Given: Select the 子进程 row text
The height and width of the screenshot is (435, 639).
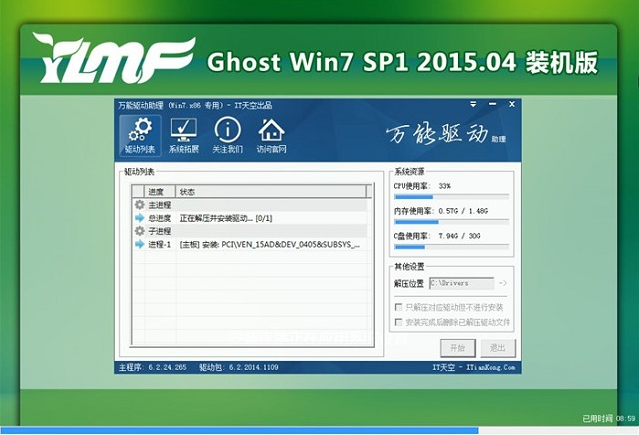Looking at the screenshot, I should 160,231.
